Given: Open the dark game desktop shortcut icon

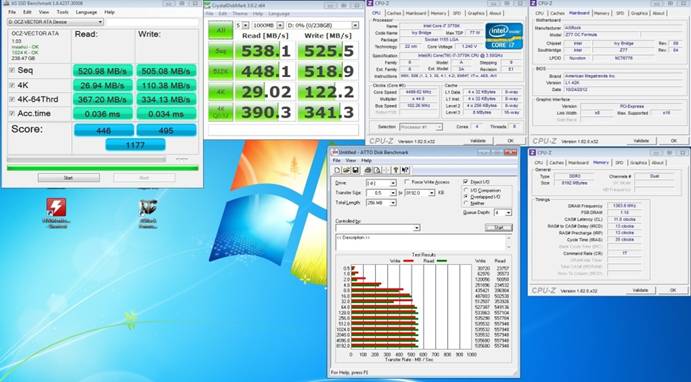Looking at the screenshot, I should (148, 208).
